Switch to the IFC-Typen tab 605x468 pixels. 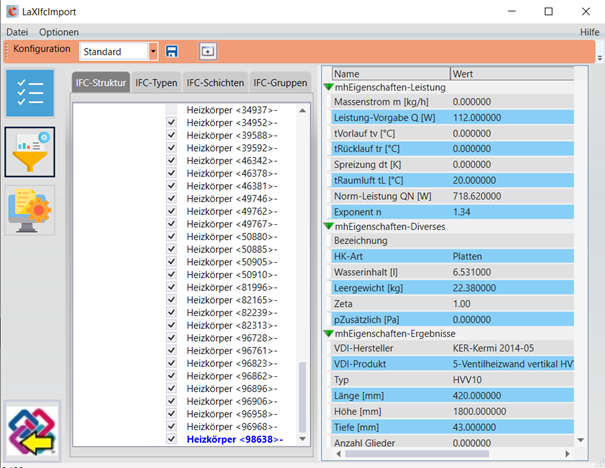156,83
